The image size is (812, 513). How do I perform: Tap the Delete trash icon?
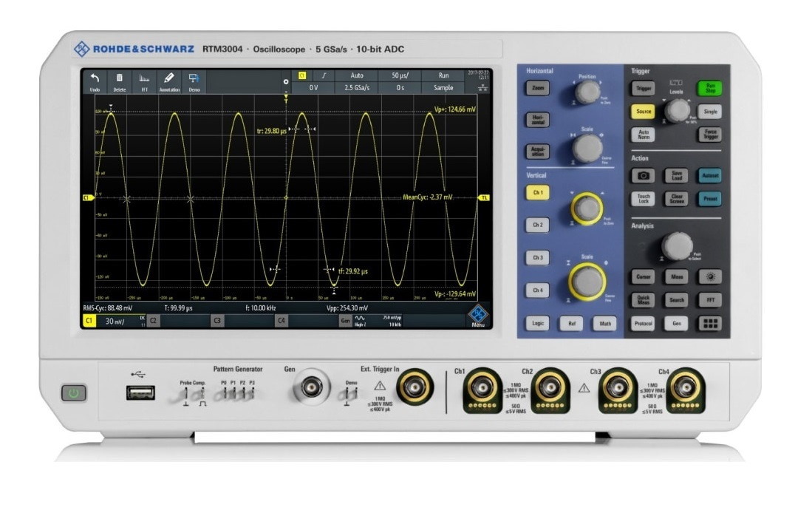[119, 80]
